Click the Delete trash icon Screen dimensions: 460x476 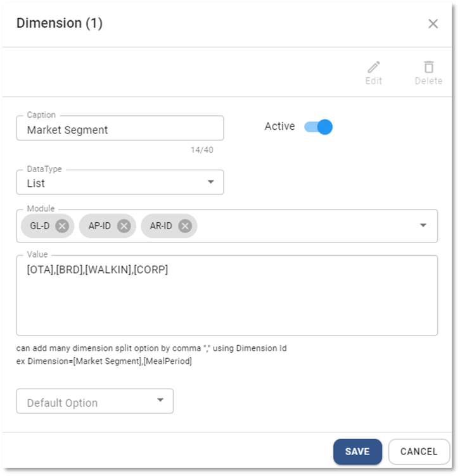428,67
